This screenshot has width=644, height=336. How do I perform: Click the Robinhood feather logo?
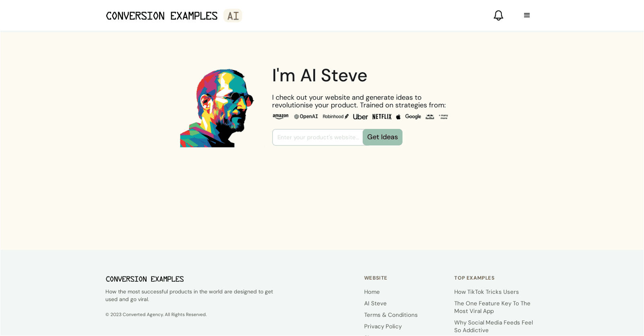(x=335, y=116)
